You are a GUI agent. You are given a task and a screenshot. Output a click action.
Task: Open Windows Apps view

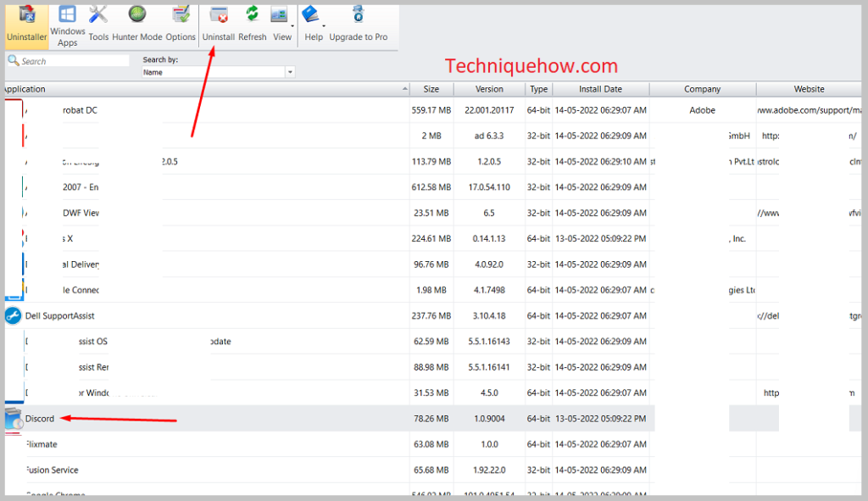pyautogui.click(x=68, y=26)
